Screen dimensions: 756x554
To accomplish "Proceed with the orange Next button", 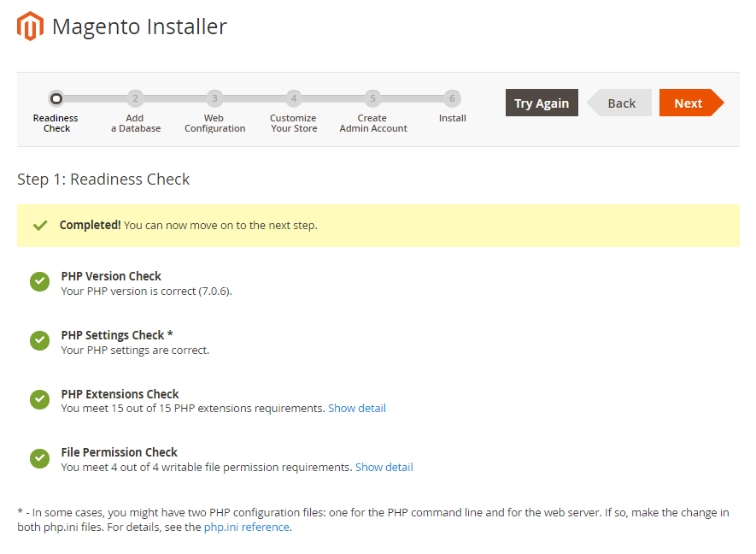I will tap(689, 103).
